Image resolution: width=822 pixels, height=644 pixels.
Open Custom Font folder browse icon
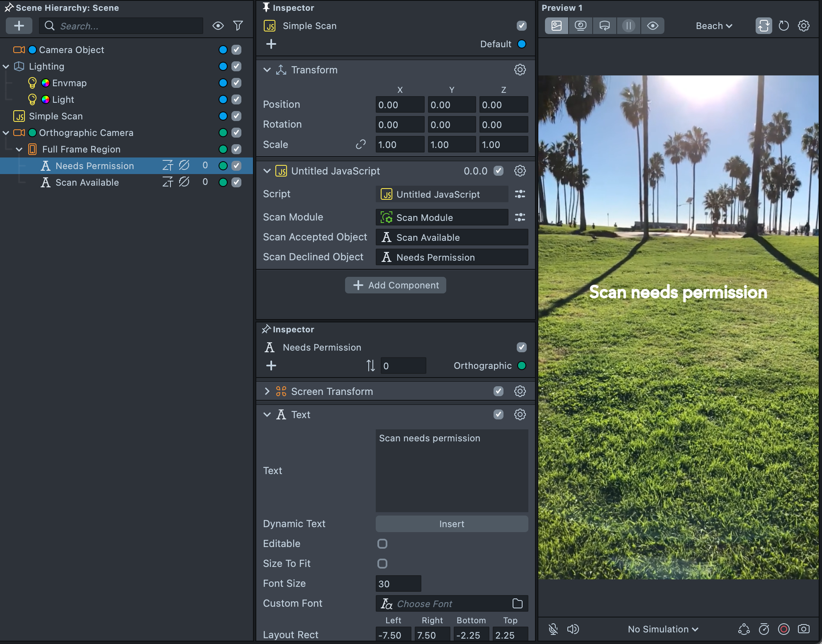tap(517, 603)
